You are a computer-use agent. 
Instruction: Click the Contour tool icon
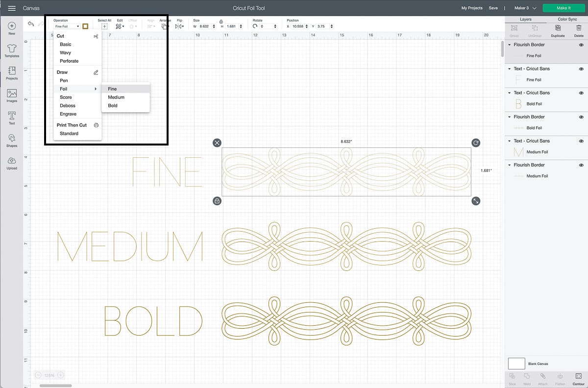click(x=578, y=376)
